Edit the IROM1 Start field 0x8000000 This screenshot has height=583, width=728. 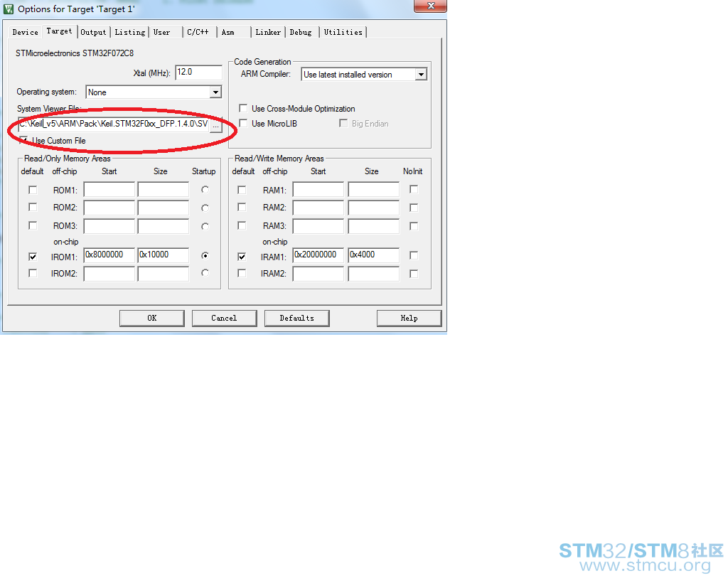109,255
